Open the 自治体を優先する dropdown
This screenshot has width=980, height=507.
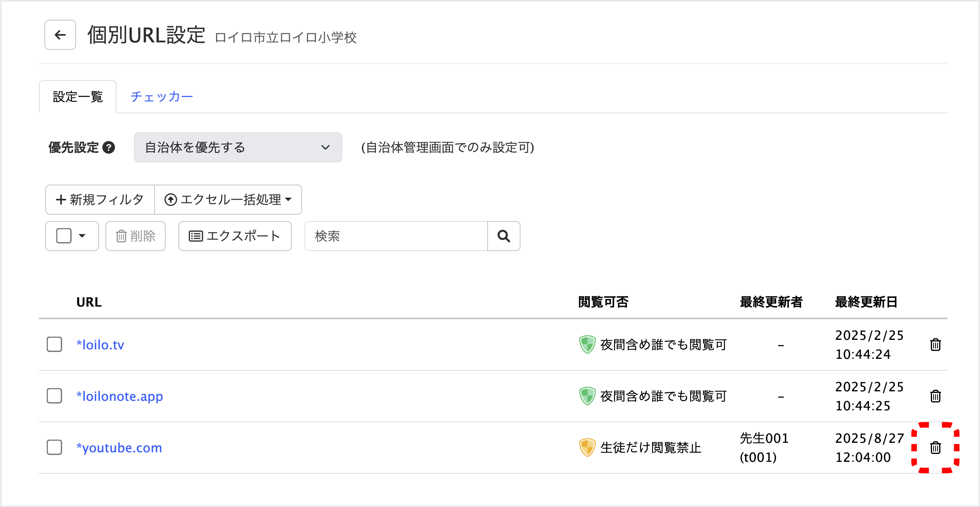[x=238, y=147]
